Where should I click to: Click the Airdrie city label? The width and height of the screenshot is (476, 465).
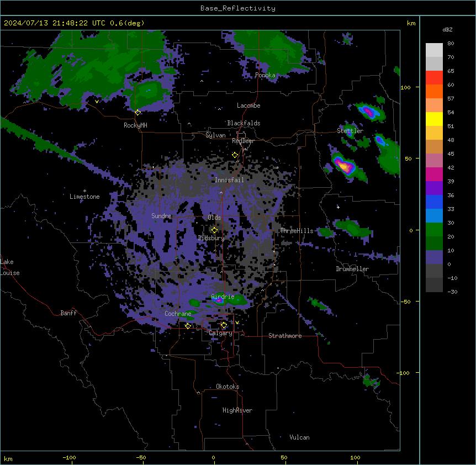point(223,297)
